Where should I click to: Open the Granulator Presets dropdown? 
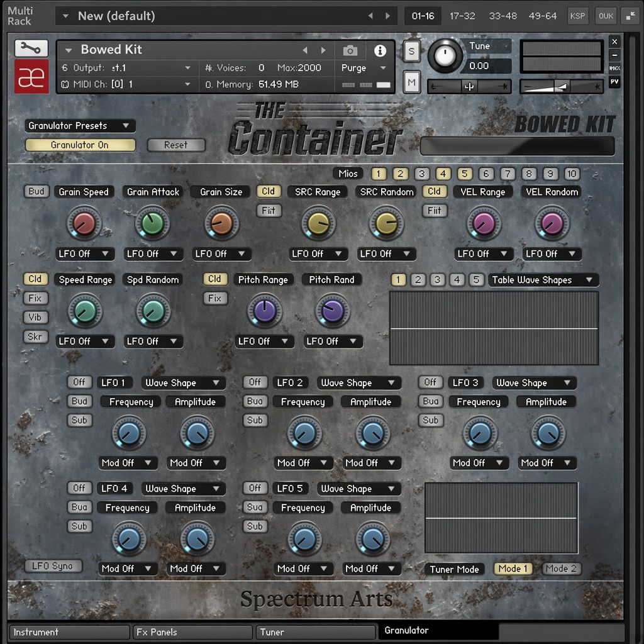80,126
